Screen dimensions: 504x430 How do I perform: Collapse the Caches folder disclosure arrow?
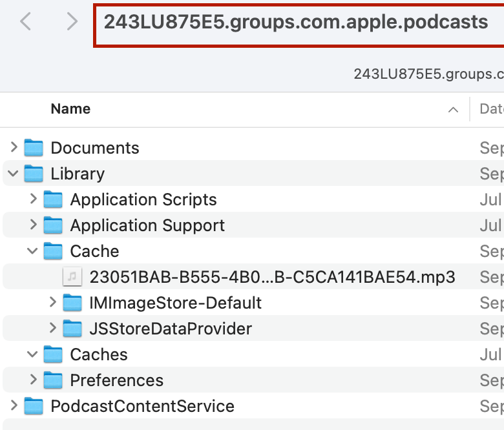click(32, 354)
